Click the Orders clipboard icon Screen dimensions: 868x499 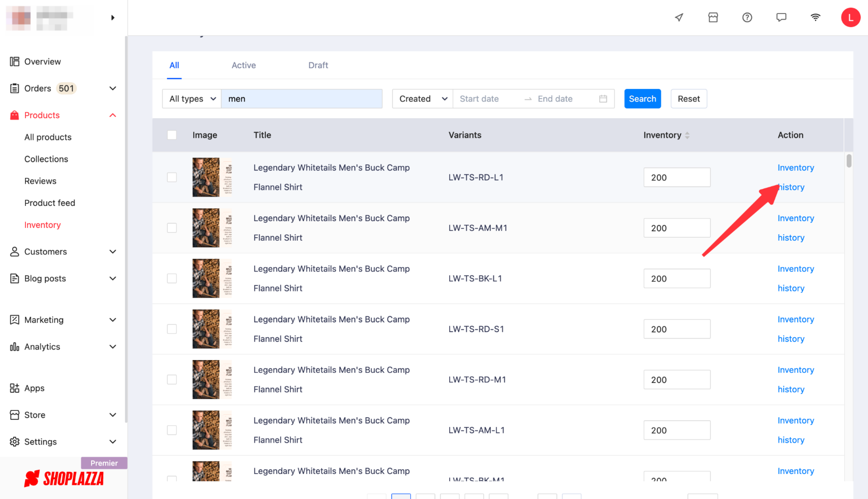(15, 88)
